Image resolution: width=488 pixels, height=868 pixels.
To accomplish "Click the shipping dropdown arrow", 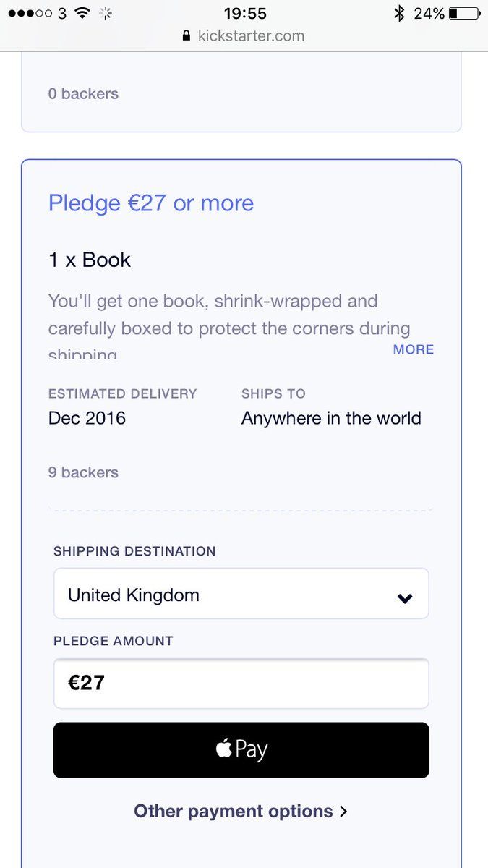I will (405, 598).
